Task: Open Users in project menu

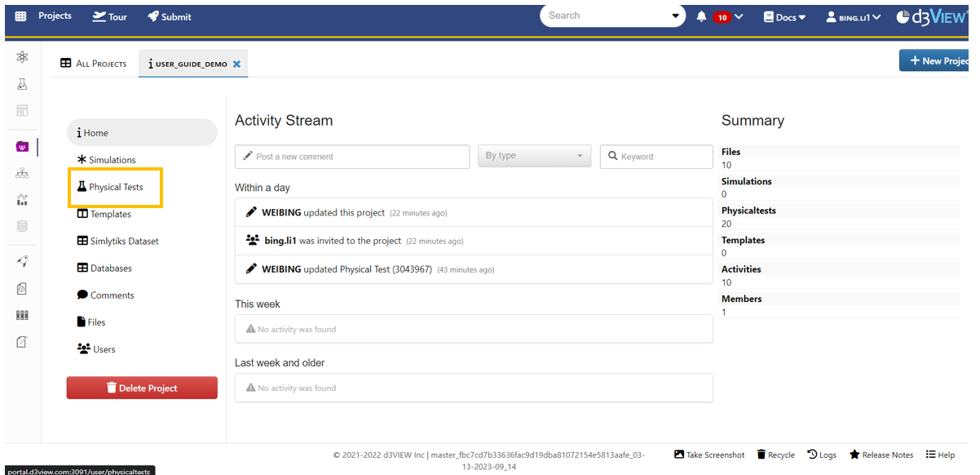Action: point(95,348)
